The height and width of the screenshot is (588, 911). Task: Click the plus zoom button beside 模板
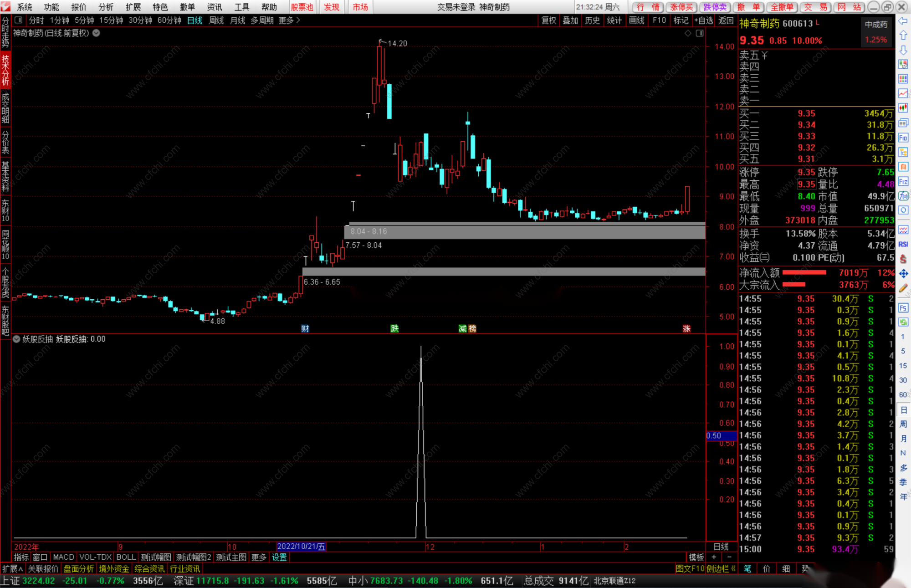point(714,557)
